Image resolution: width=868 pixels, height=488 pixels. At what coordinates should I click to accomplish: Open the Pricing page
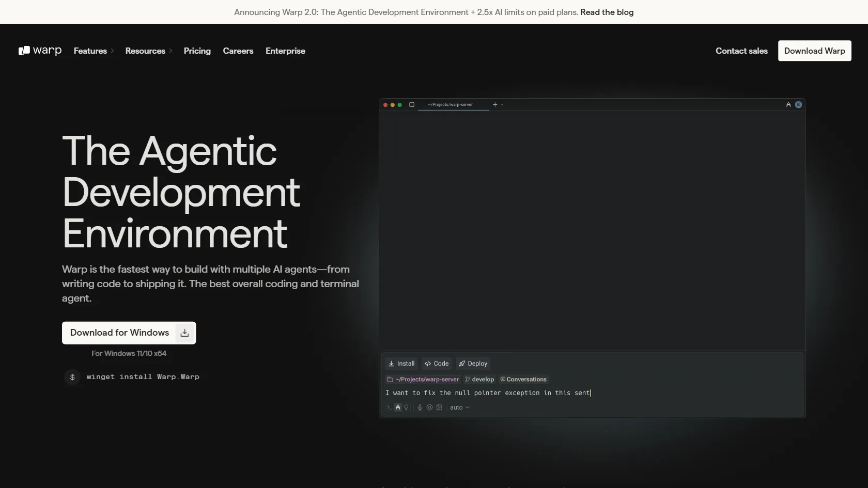click(x=197, y=51)
